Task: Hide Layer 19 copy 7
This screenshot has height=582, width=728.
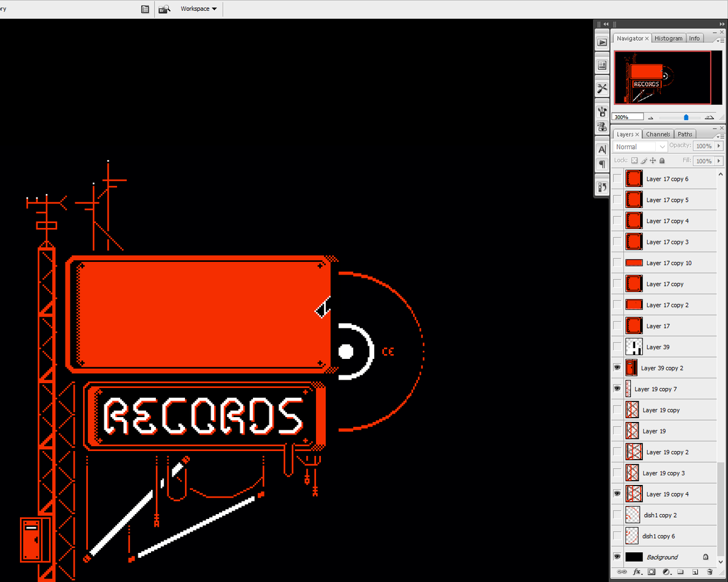Action: [617, 389]
